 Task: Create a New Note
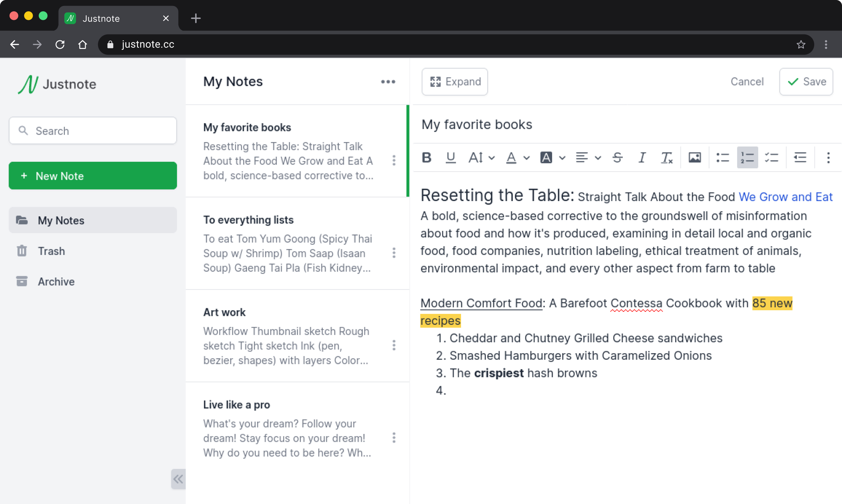click(92, 176)
